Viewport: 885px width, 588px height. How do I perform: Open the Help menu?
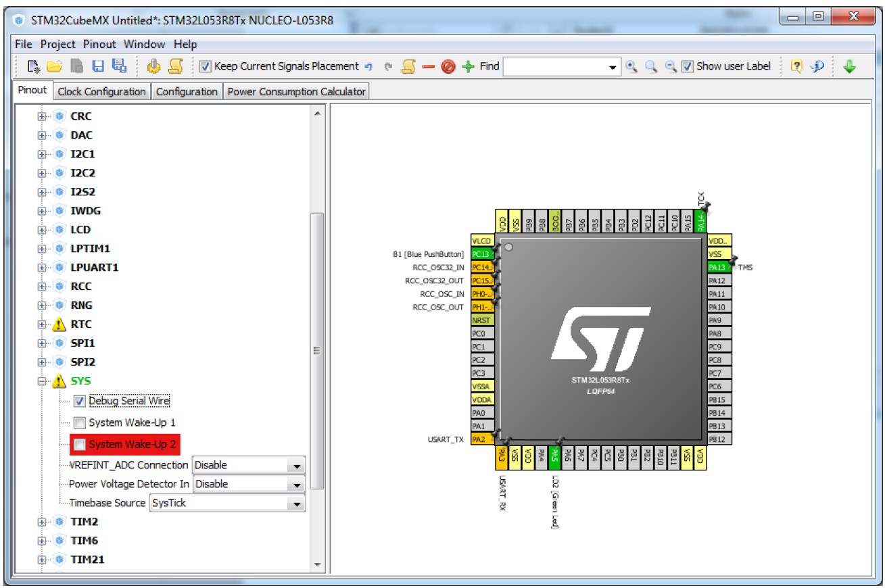point(185,44)
